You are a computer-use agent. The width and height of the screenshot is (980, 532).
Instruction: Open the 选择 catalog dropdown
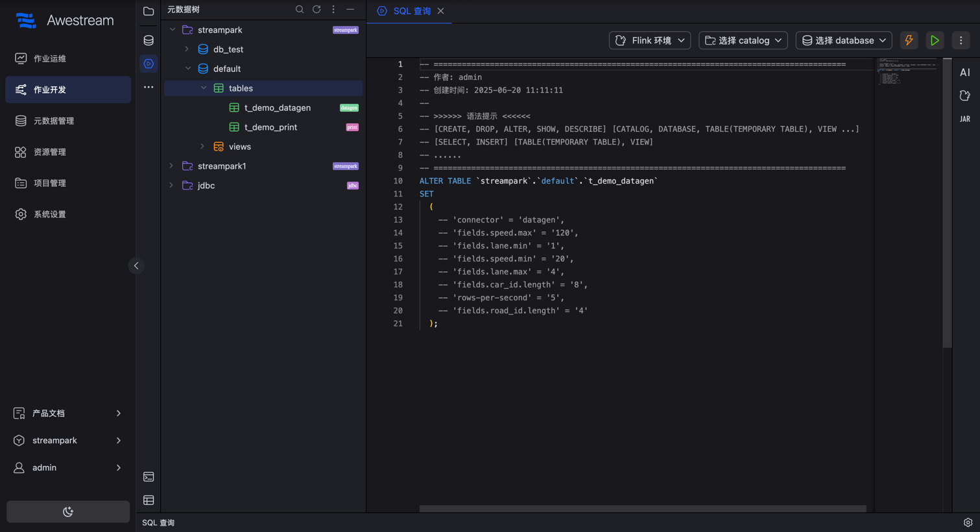743,40
